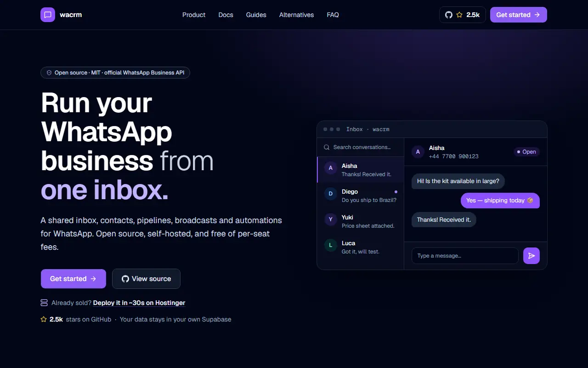Click the wacrm brand name
The image size is (588, 368).
click(71, 15)
